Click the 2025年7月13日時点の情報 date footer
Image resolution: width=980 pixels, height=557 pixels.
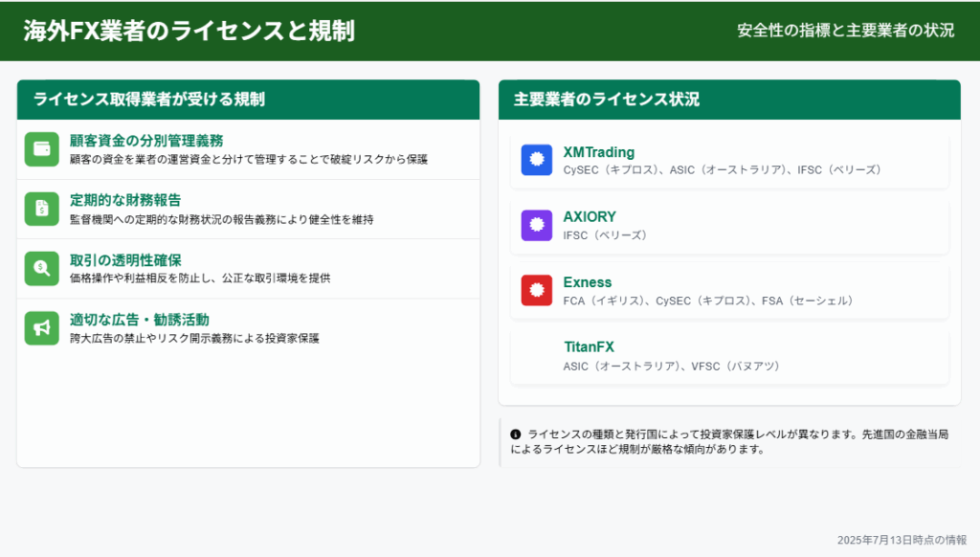pos(902,540)
